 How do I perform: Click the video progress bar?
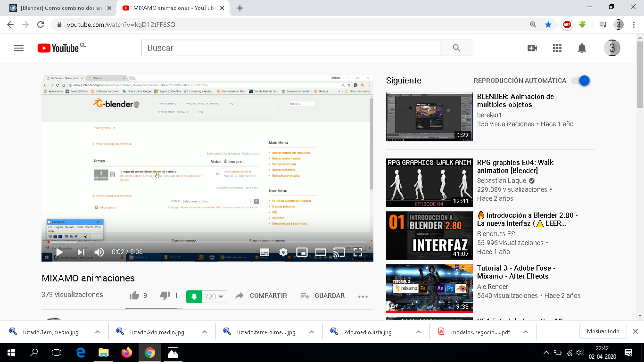(207, 242)
